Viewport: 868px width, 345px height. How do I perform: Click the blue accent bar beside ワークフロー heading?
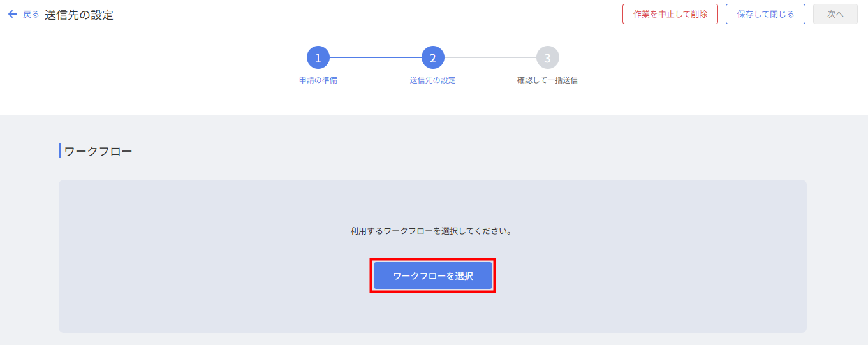click(x=60, y=150)
